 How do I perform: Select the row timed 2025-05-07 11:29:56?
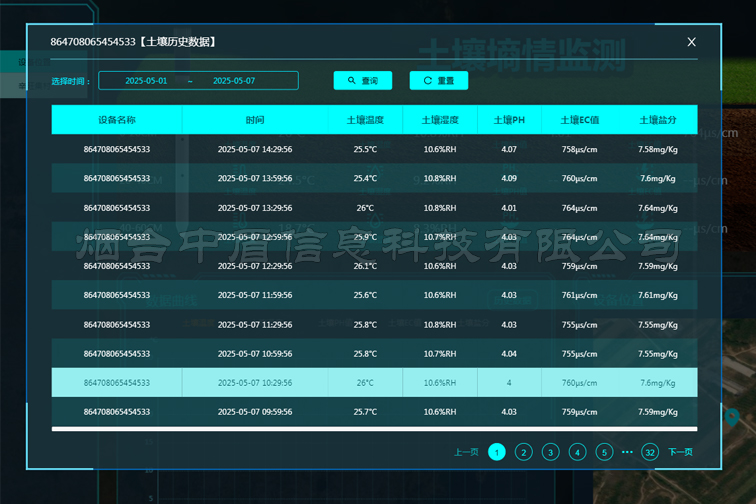point(374,325)
